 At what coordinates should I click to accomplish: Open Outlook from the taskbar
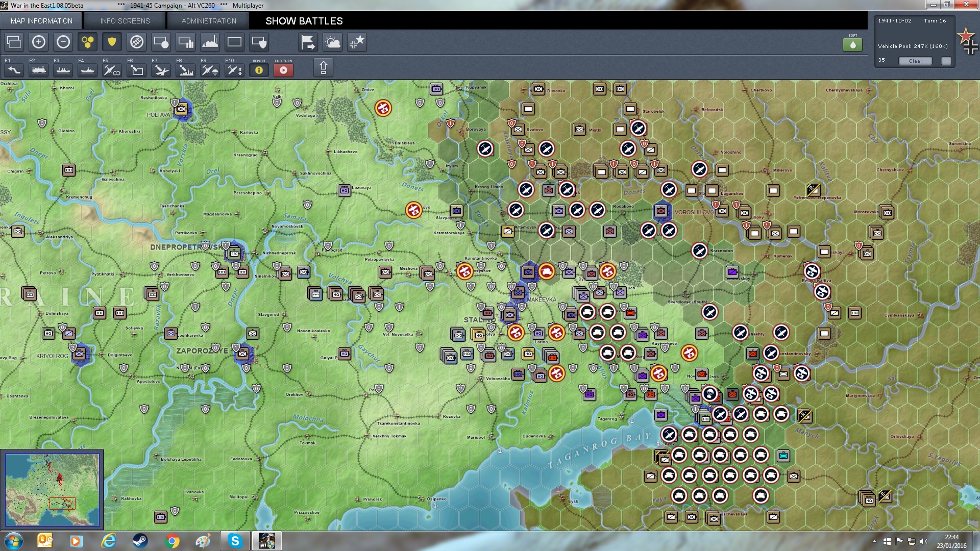pyautogui.click(x=45, y=541)
